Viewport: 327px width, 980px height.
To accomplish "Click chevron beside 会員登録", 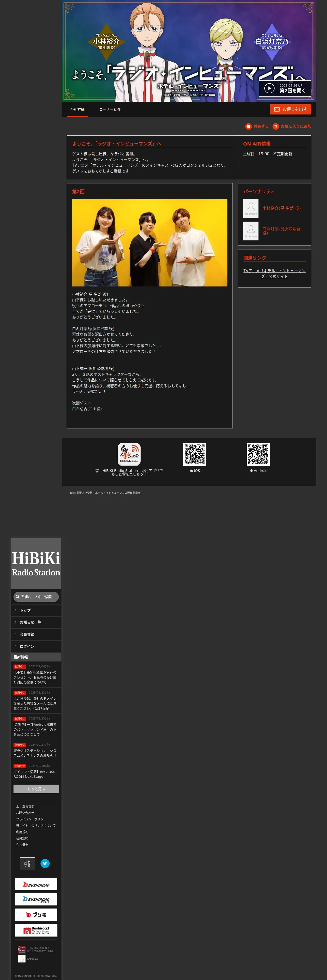I will click(x=15, y=635).
